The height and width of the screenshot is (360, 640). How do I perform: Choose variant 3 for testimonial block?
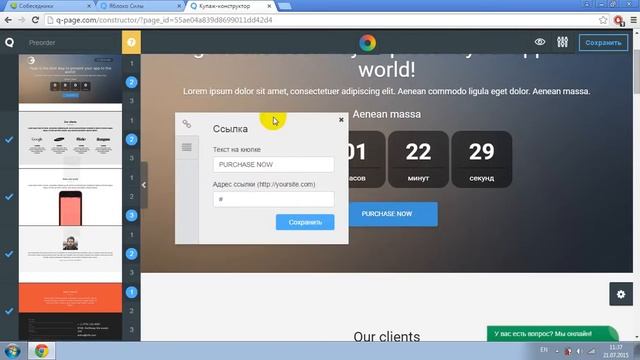click(131, 272)
